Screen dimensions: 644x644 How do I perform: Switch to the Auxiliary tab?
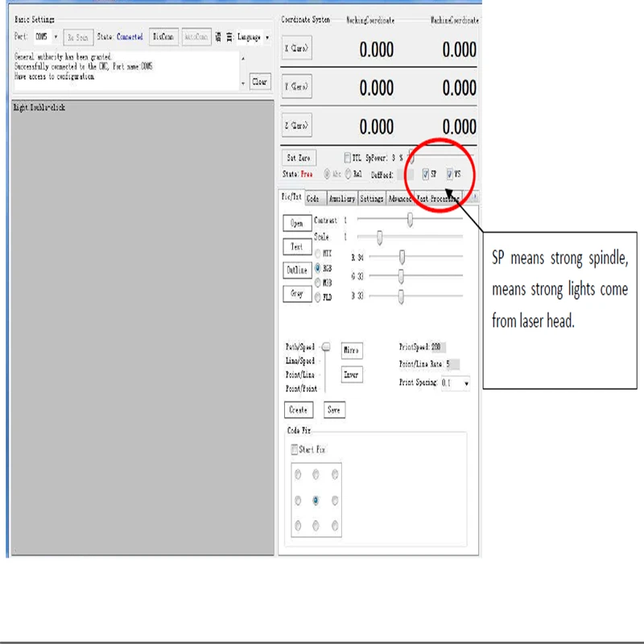(341, 199)
